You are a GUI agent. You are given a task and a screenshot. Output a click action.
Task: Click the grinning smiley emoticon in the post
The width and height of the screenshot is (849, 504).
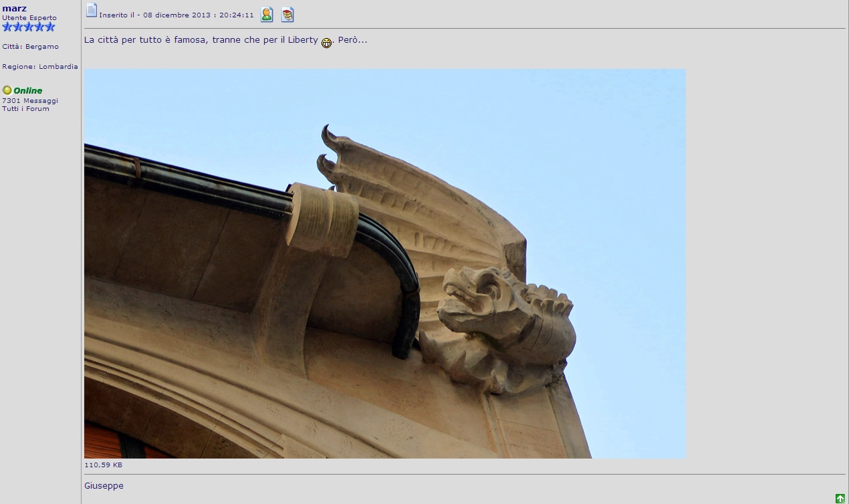point(326,43)
